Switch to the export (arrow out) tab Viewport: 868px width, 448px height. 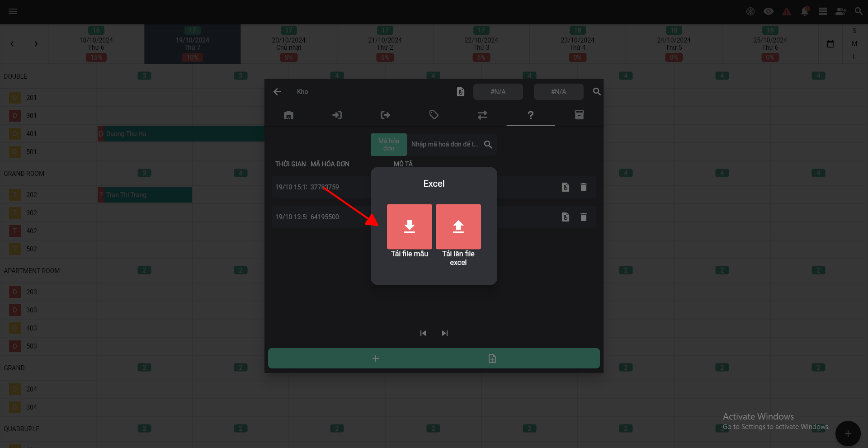coord(386,115)
